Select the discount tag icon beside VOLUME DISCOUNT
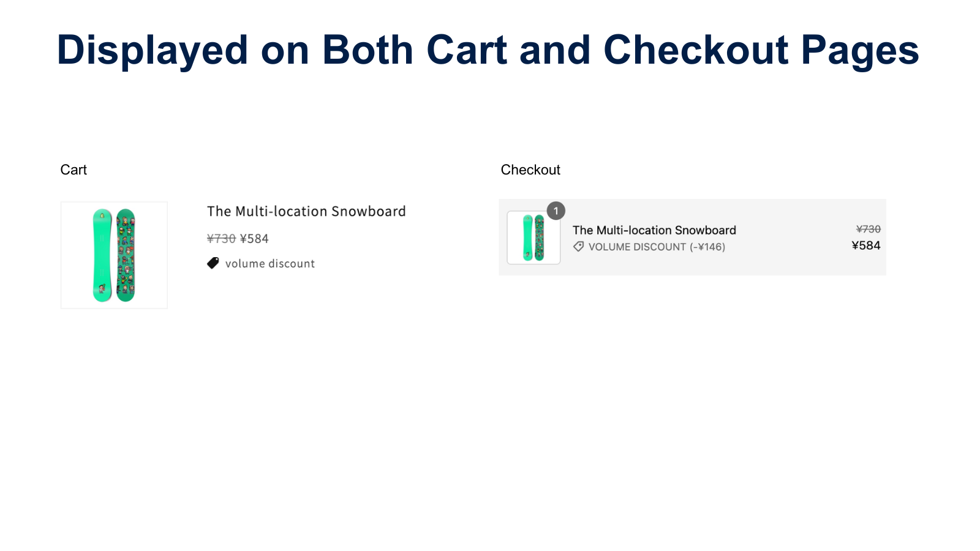 [x=578, y=247]
